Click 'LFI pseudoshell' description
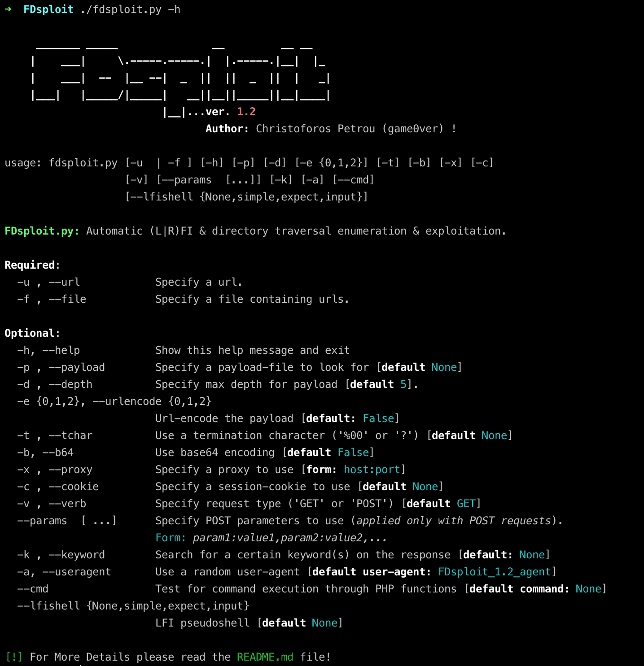This screenshot has height=666, width=644. pos(202,623)
